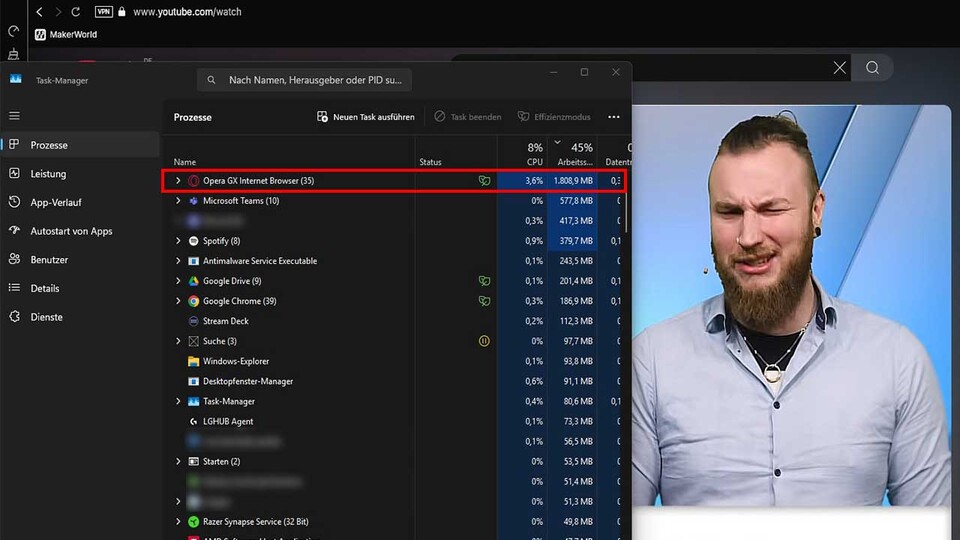The height and width of the screenshot is (540, 960).
Task: Click the Effizienzmodus button
Action: pyautogui.click(x=554, y=117)
